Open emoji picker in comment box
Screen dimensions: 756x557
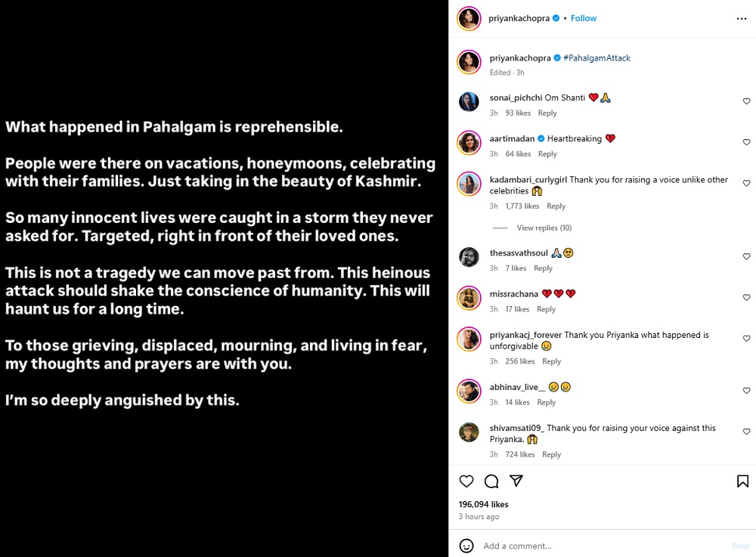click(466, 546)
